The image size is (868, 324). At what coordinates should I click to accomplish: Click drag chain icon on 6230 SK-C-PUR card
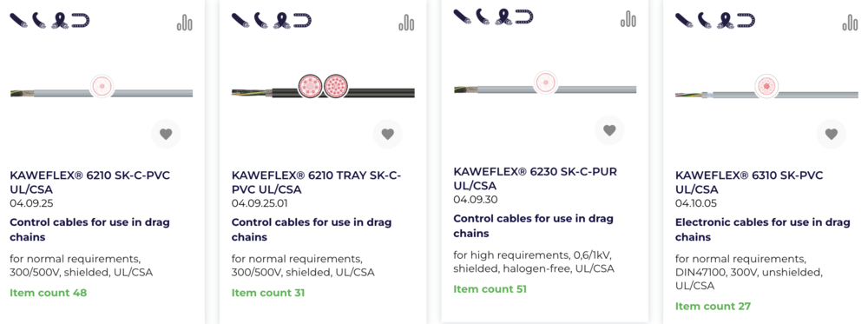pyautogui.click(x=524, y=17)
